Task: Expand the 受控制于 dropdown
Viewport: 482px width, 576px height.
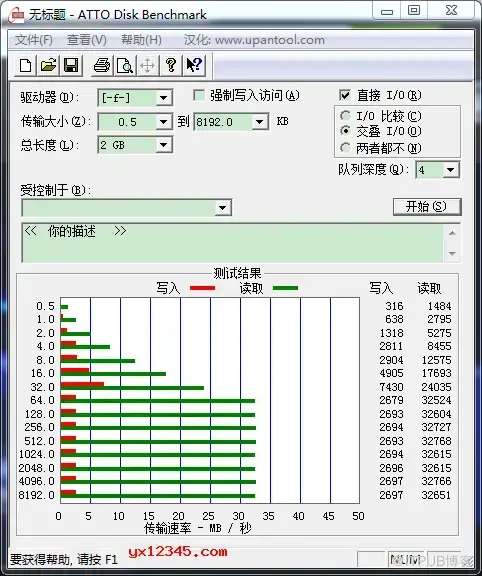Action: click(222, 208)
